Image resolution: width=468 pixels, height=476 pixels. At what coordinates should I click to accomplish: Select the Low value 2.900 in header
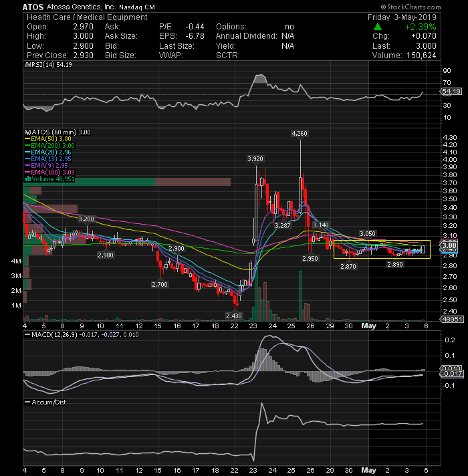click(83, 46)
